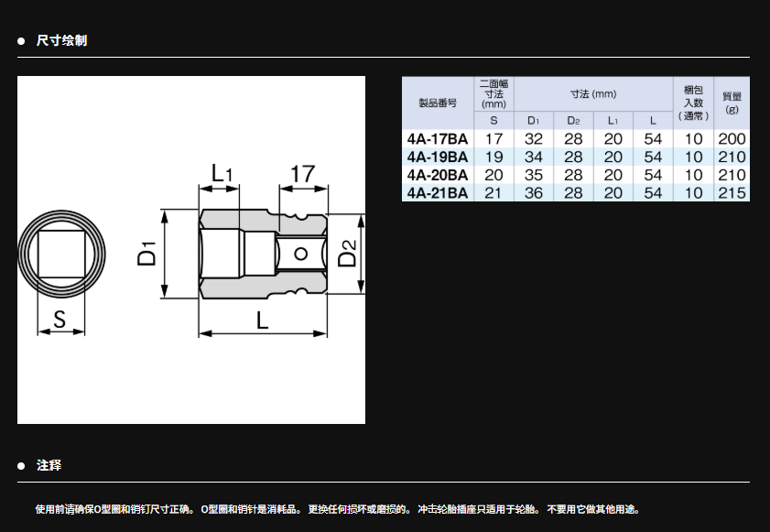Viewport: 770px width, 532px height.
Task: Click the socket cross-section side view
Action: [263, 254]
